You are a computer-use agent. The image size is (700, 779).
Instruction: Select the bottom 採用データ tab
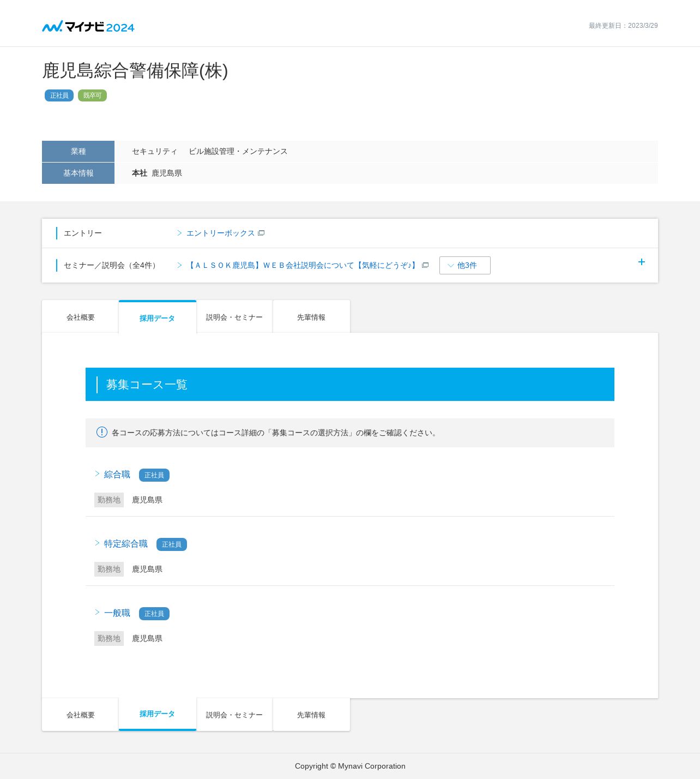coord(158,714)
